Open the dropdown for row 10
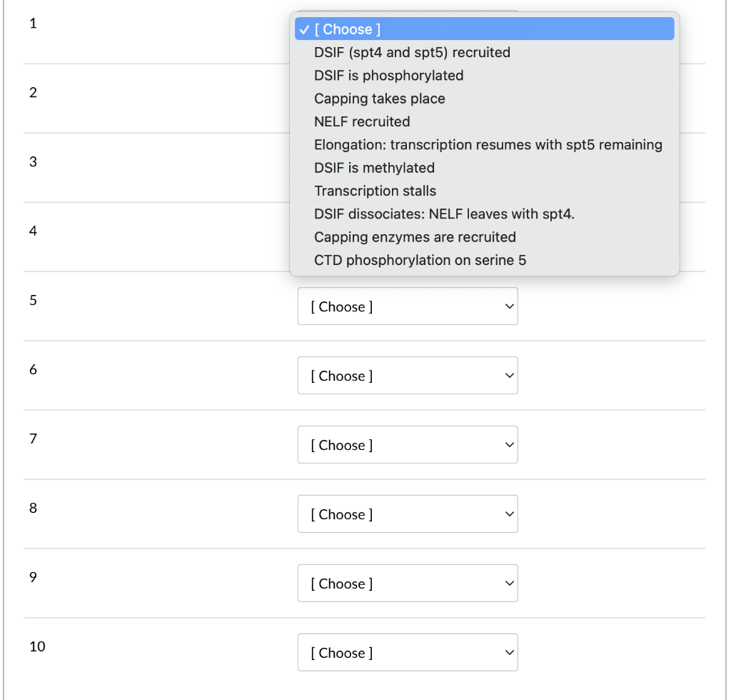This screenshot has width=731, height=700. tap(408, 652)
